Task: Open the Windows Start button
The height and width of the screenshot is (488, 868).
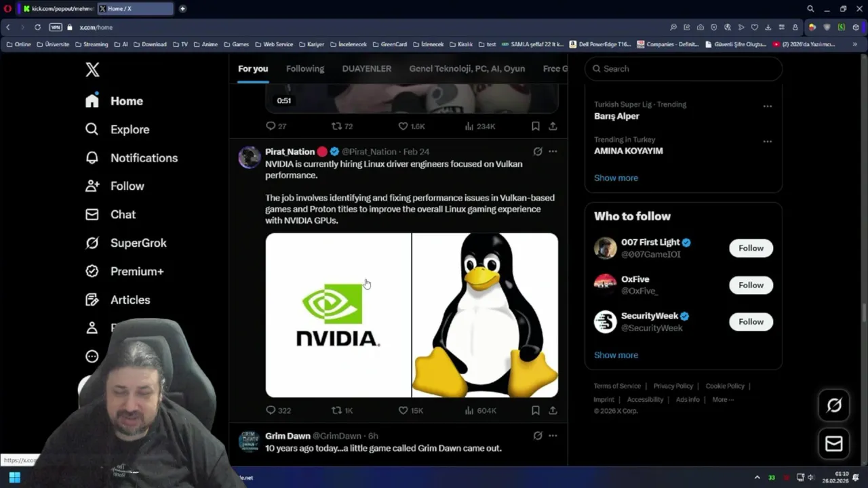Action: [x=14, y=478]
